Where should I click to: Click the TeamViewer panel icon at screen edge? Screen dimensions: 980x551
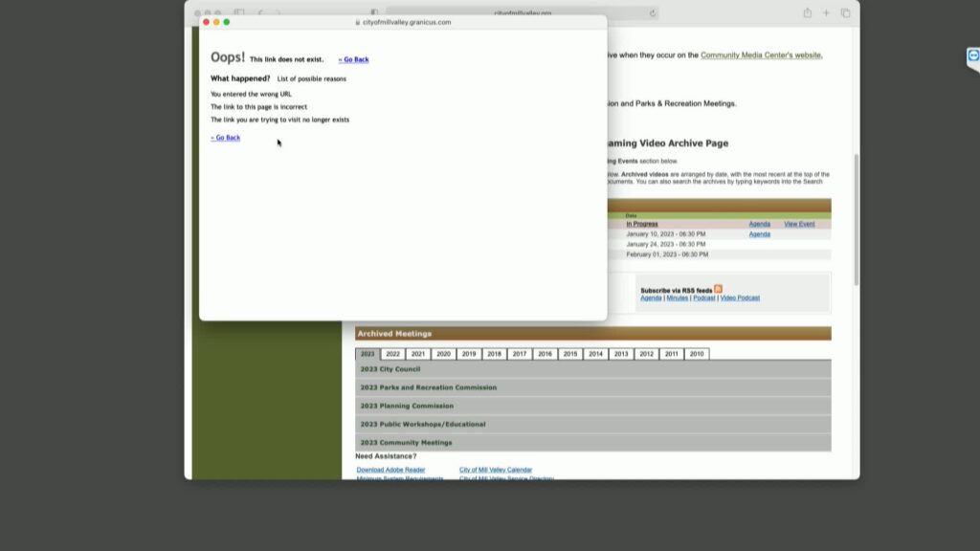tap(973, 56)
